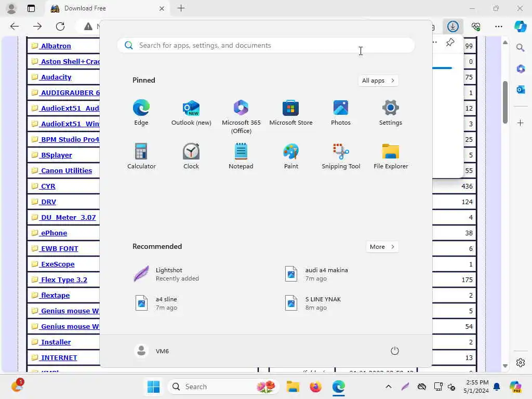
Task: Open Browser essentials heart icon
Action: [x=476, y=26]
